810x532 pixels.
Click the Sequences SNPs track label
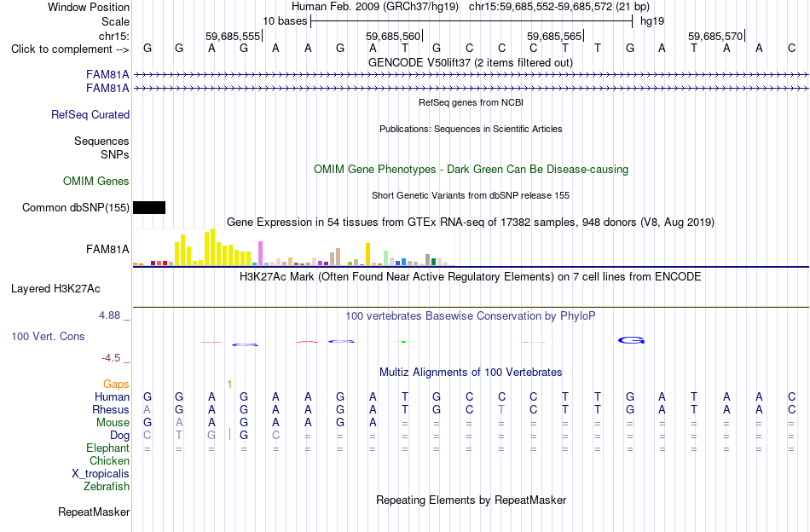(101, 147)
